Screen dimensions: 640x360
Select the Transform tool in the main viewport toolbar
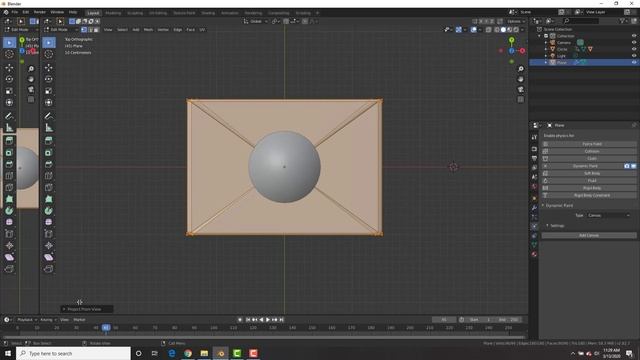49,102
